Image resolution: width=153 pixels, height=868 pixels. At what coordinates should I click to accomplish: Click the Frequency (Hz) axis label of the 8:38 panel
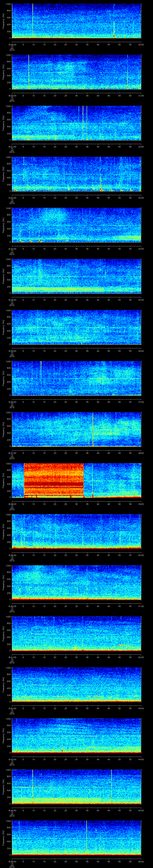pos(3,481)
